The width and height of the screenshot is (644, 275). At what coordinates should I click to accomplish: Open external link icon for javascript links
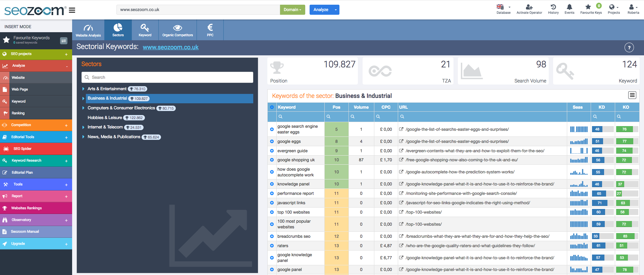pos(401,203)
